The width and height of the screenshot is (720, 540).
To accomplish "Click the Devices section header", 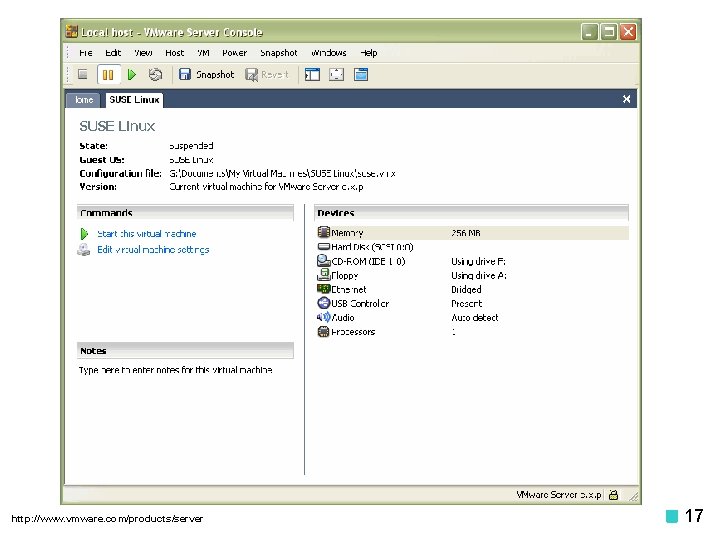I will 471,213.
